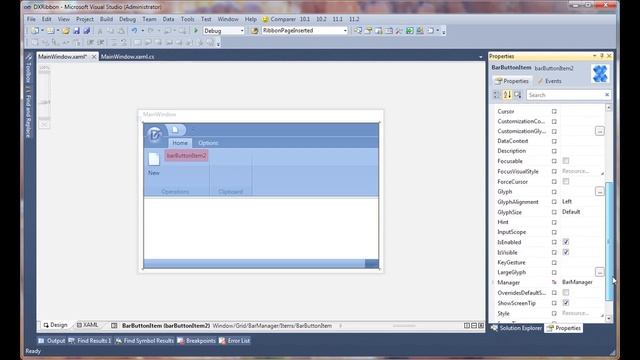Expand the toolbar overflow options arrow

tap(444, 31)
